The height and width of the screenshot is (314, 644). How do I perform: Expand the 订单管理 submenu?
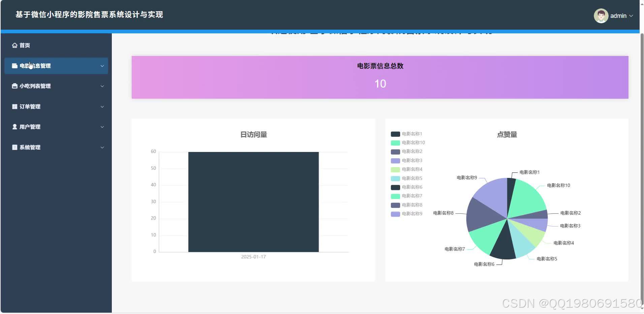(102, 106)
